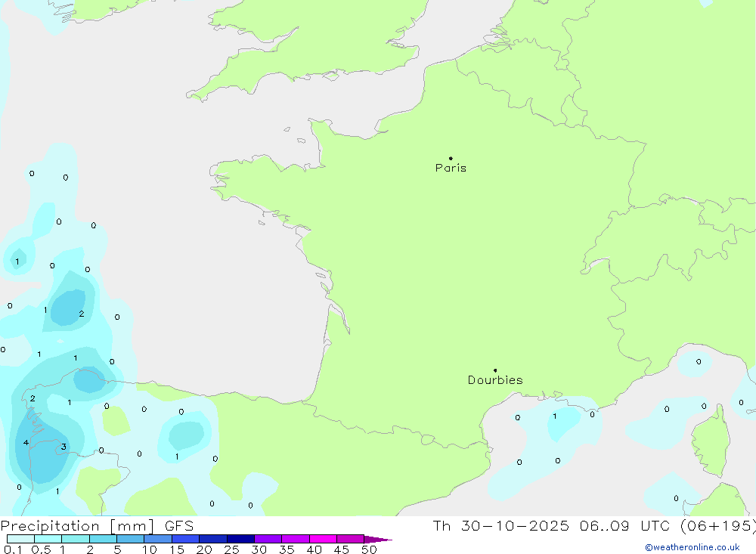Click the legend scale label 50
Screen dimensions: 756x554
369,550
